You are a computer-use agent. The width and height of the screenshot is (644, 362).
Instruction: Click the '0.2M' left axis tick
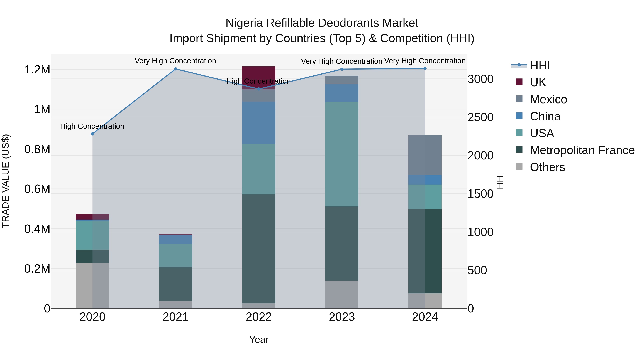[x=37, y=269]
